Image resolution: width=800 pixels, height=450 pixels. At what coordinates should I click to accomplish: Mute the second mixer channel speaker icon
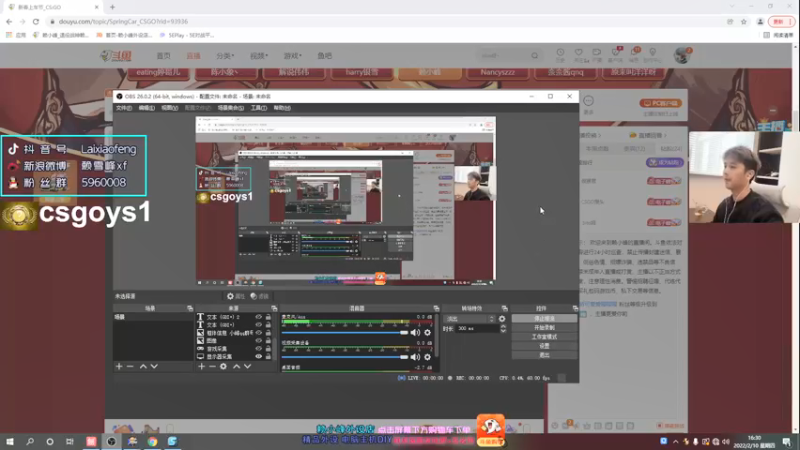[415, 357]
